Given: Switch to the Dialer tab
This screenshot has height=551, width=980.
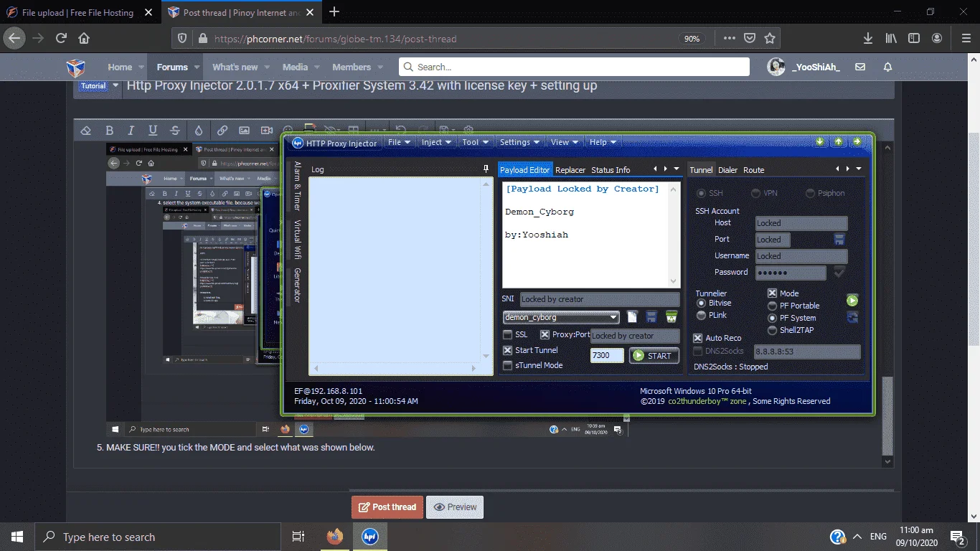Looking at the screenshot, I should (727, 170).
